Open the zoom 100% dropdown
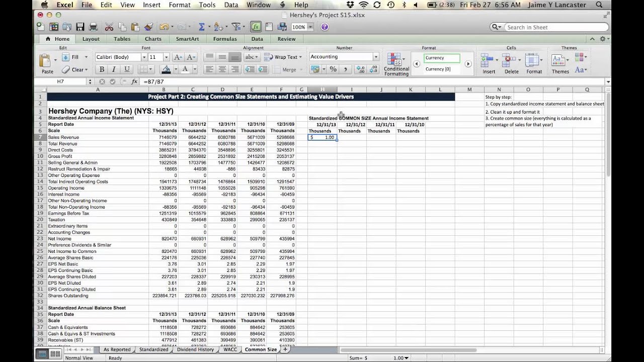This screenshot has height=362, width=644. point(310,27)
